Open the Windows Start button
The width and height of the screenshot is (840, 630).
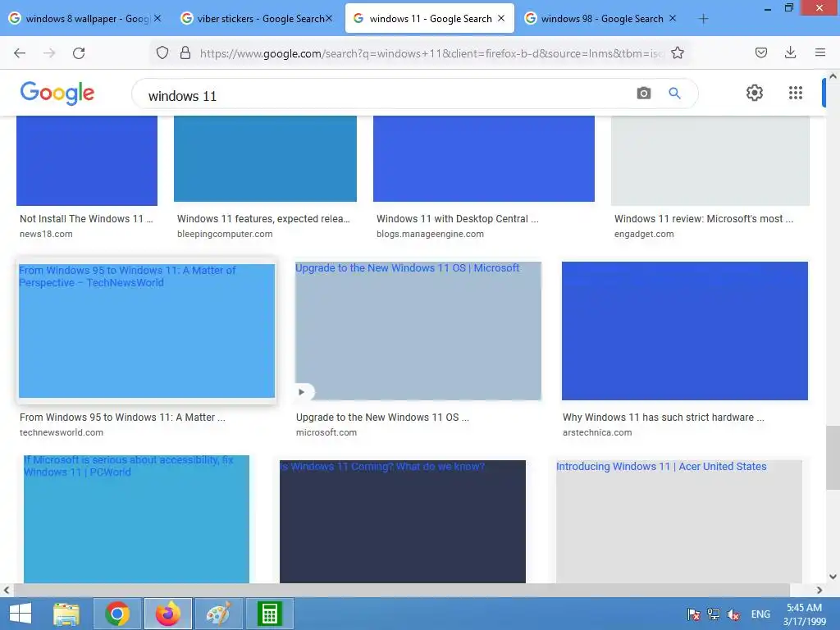pos(21,614)
